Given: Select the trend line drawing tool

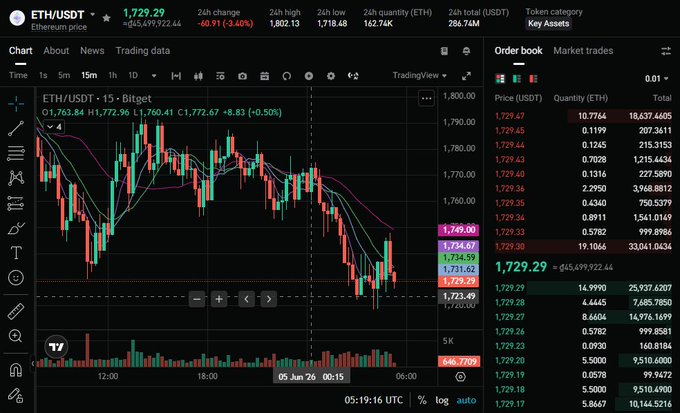Looking at the screenshot, I should [16, 128].
